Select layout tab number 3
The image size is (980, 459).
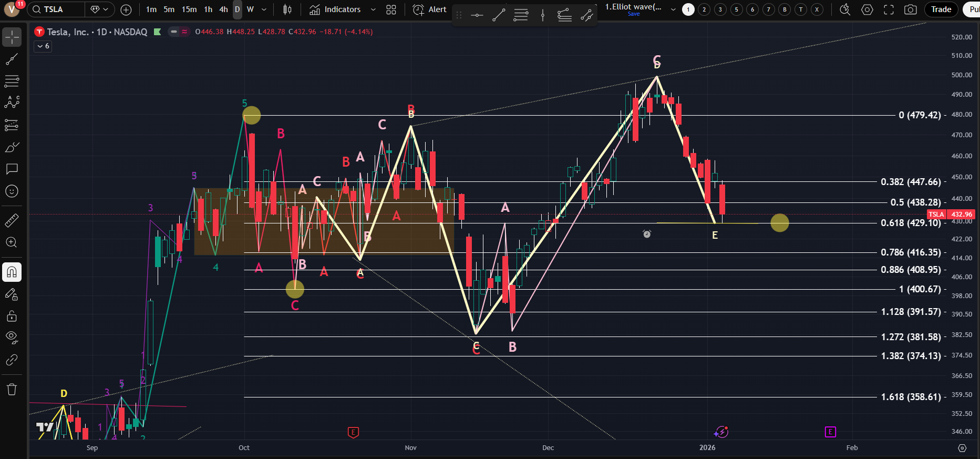coord(720,9)
